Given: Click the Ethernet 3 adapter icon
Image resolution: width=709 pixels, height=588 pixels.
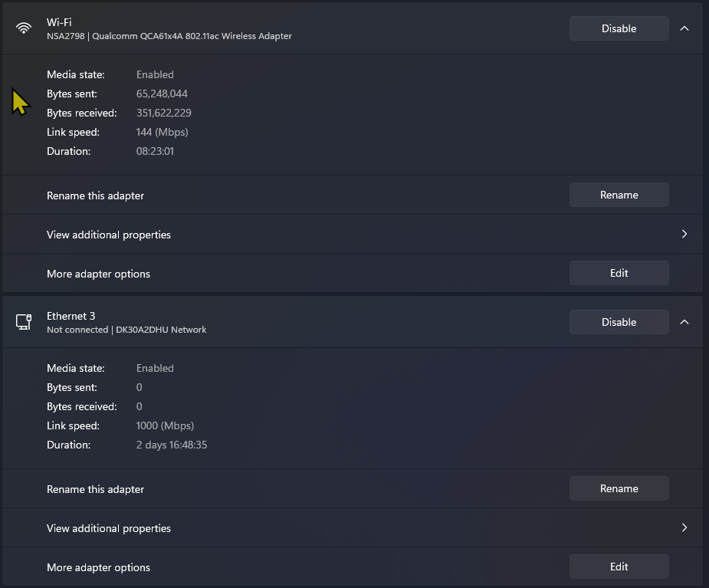Looking at the screenshot, I should click(x=24, y=322).
